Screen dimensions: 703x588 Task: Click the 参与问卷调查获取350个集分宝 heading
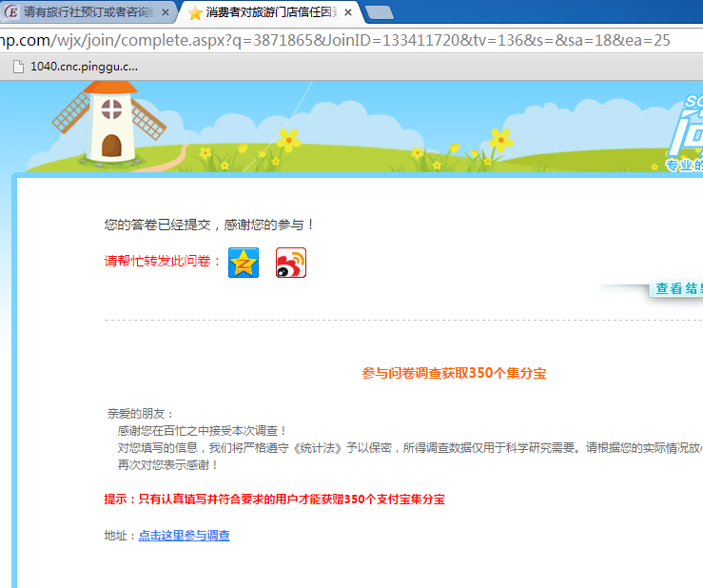[454, 373]
